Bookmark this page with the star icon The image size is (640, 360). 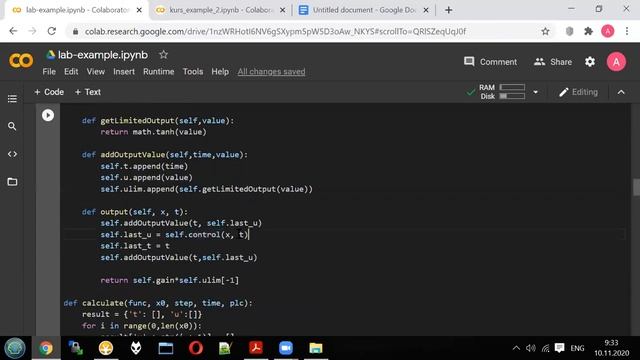coord(545,31)
